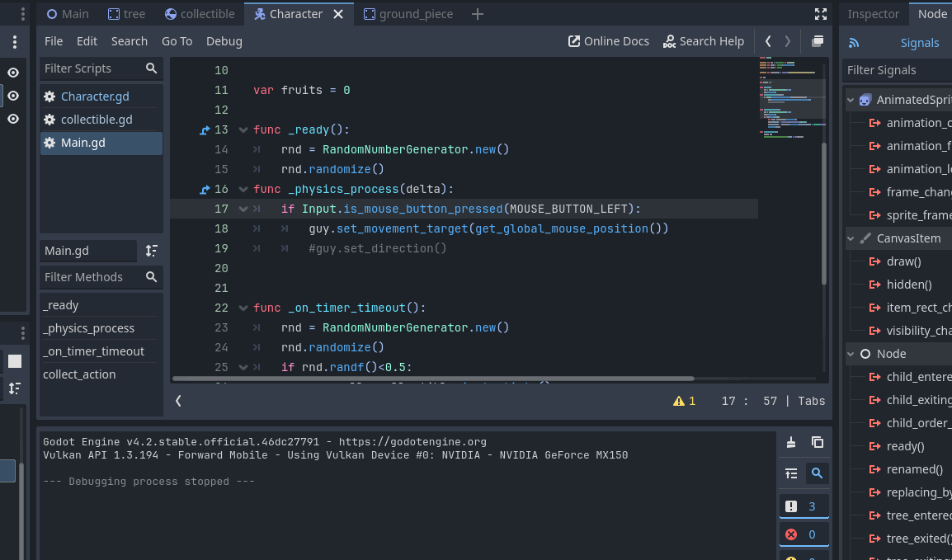952x560 pixels.
Task: Toggle the errors filter showing 0
Action: [804, 534]
